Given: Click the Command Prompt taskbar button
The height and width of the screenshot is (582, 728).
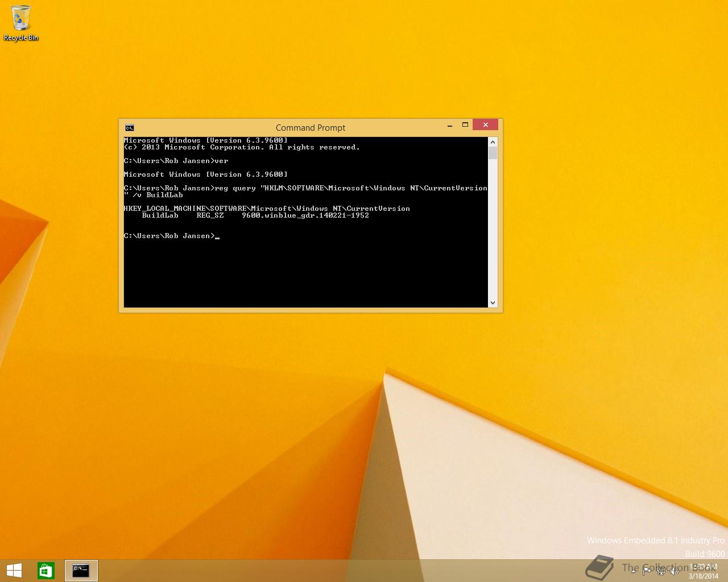Looking at the screenshot, I should (x=81, y=570).
